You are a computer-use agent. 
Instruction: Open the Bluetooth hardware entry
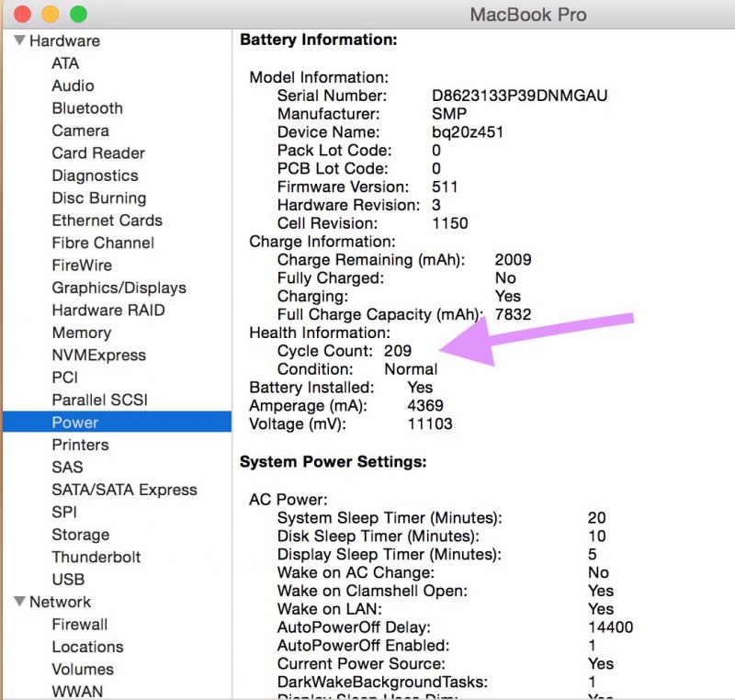point(87,108)
